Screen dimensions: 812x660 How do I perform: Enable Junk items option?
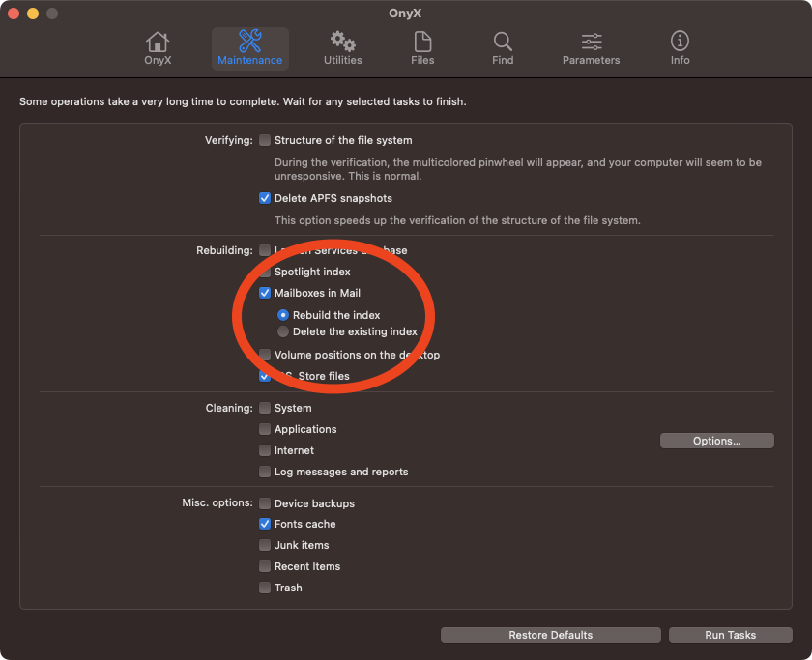click(265, 545)
